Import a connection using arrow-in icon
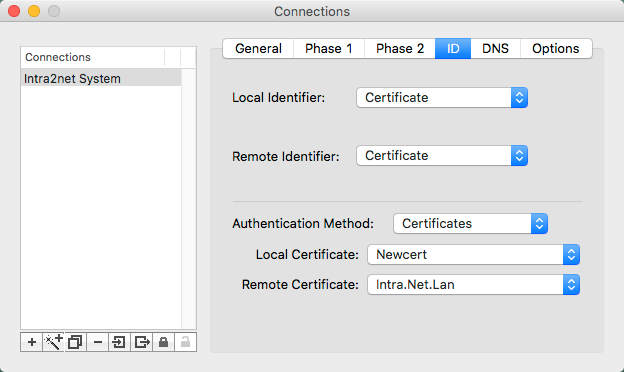The image size is (624, 372). click(x=119, y=342)
